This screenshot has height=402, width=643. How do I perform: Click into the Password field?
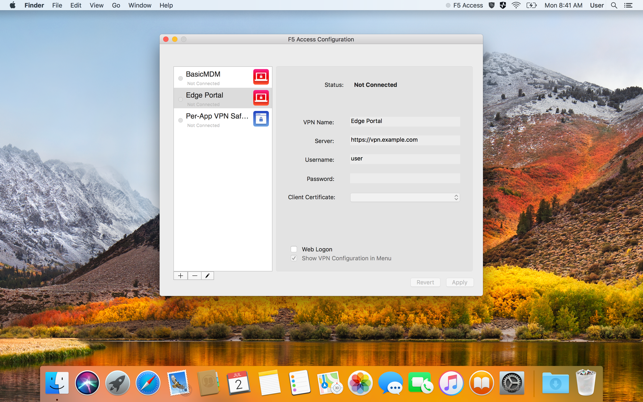coord(405,179)
